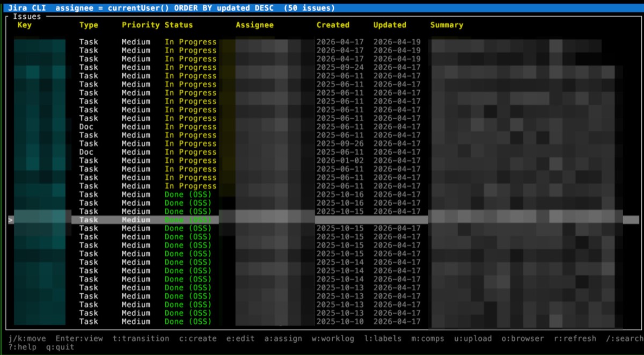Click the j/k:move hint in footer
The image size is (644, 355).
[x=27, y=339]
